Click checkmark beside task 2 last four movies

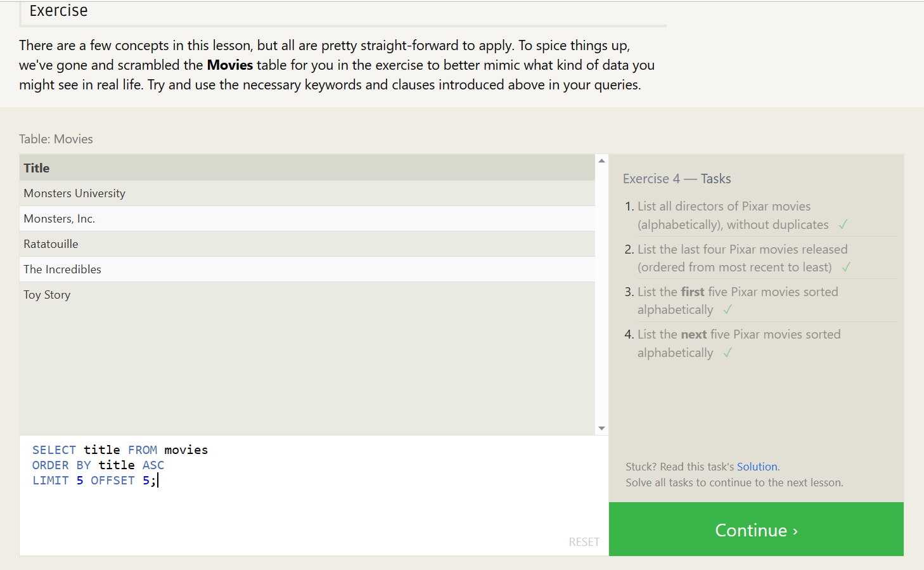pyautogui.click(x=846, y=267)
